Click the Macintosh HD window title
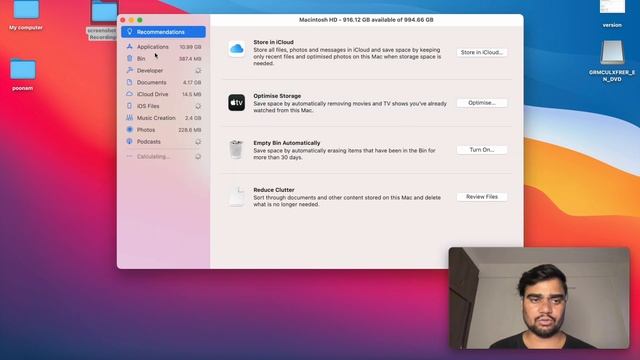640x360 pixels. coord(366,20)
